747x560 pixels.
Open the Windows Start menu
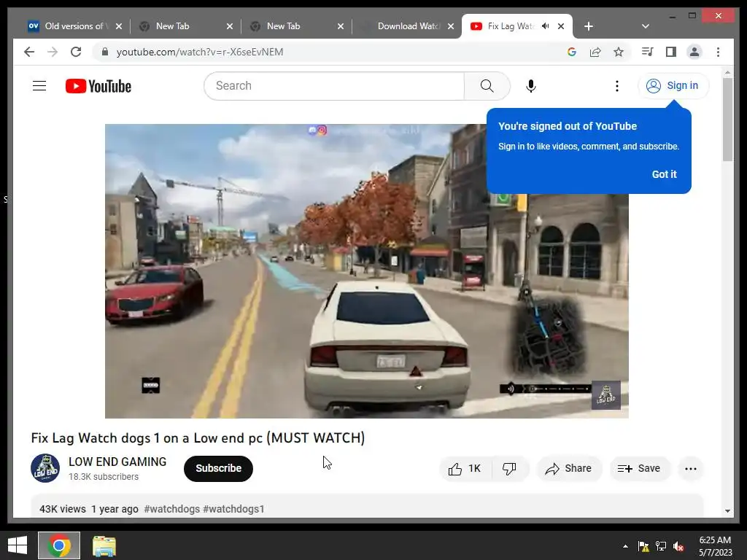[x=18, y=545]
